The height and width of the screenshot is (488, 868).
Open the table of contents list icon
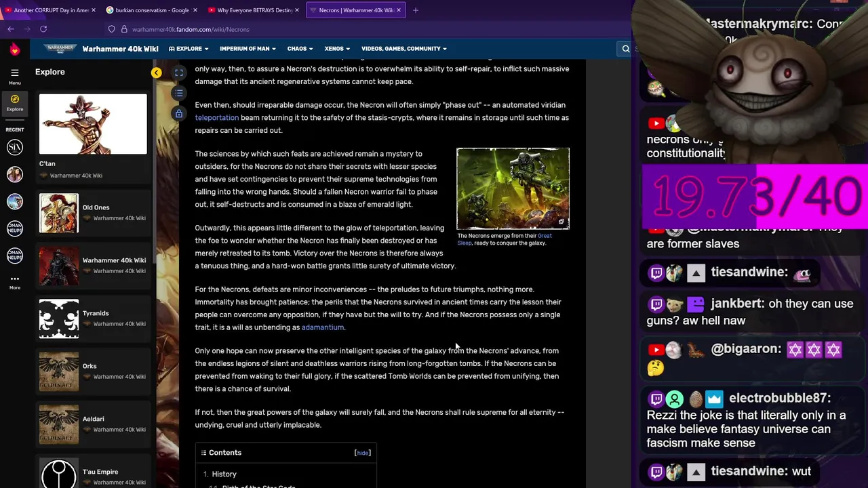pyautogui.click(x=179, y=93)
